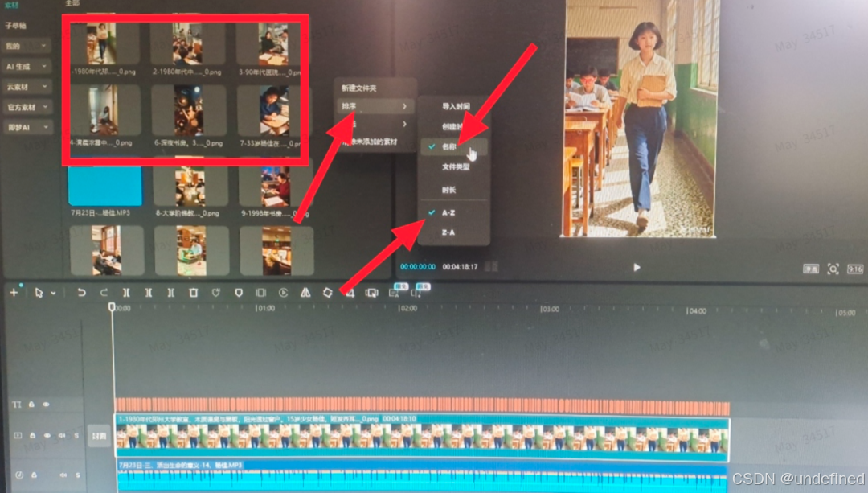This screenshot has width=868, height=493.
Task: Hide the main video track
Action: (x=47, y=436)
